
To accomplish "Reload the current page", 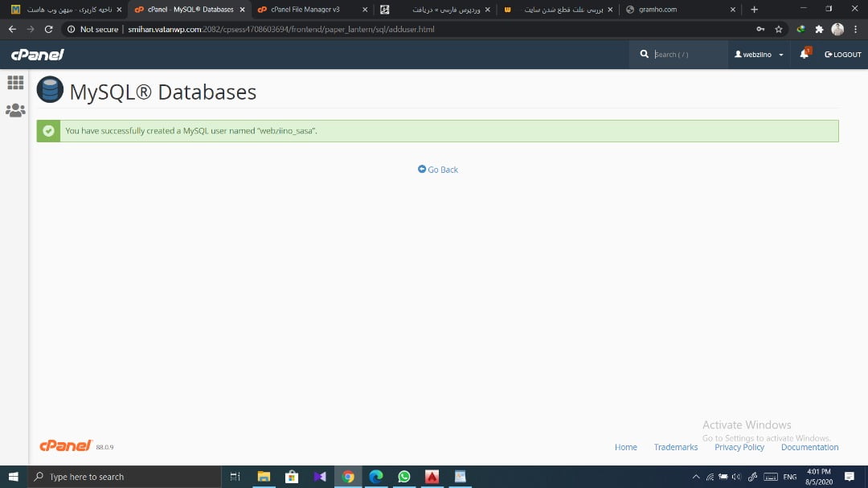I will click(x=49, y=29).
